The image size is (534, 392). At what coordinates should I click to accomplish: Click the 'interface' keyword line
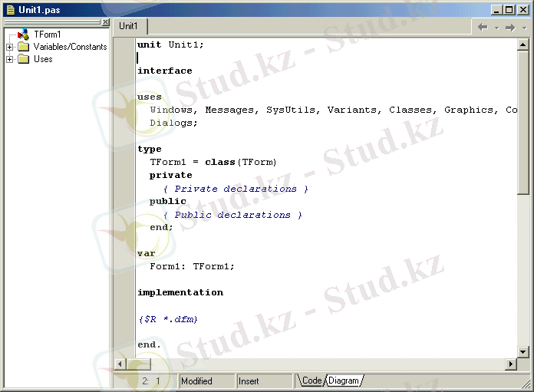pos(165,71)
